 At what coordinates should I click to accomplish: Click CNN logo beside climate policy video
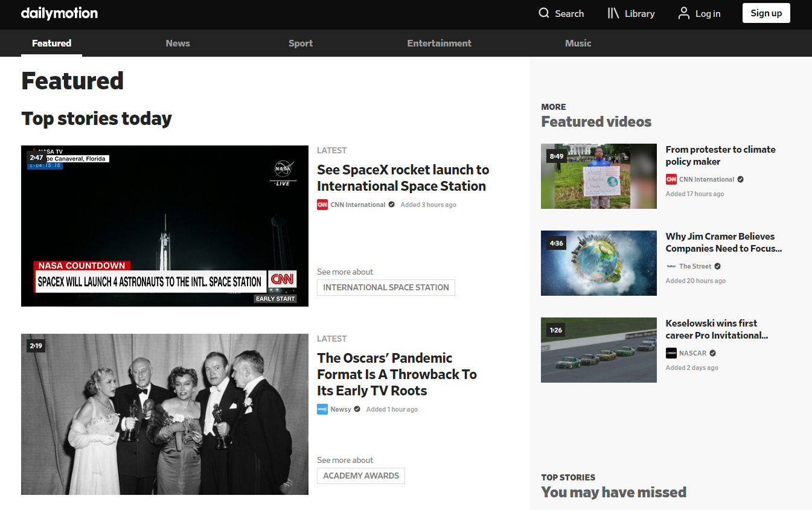tap(671, 179)
